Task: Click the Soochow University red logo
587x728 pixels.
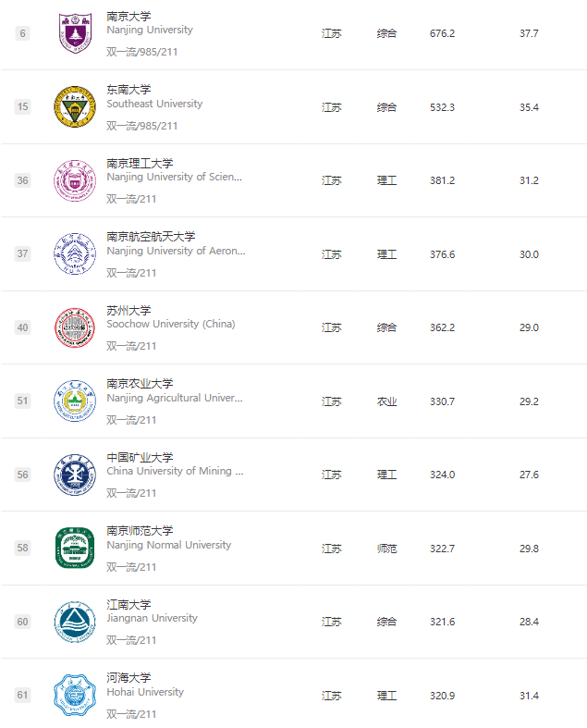Action: [75, 327]
